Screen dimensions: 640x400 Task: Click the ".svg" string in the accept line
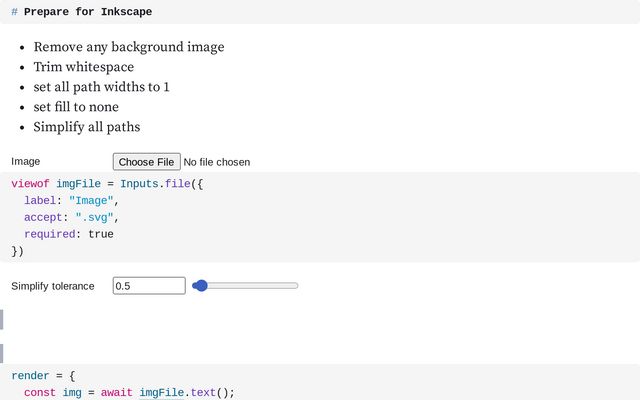click(94, 218)
